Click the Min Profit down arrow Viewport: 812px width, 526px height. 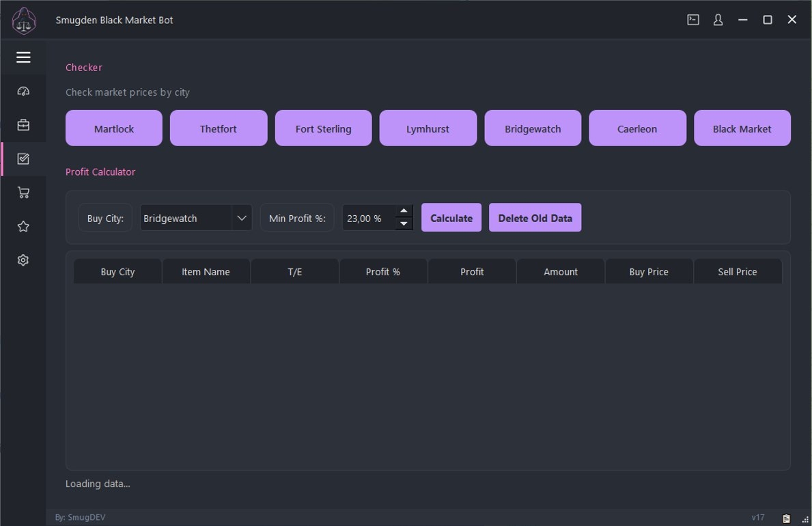click(404, 225)
